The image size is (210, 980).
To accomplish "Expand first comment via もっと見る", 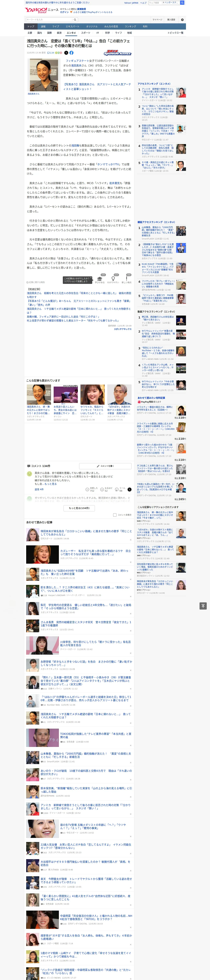I will (x=51, y=484).
